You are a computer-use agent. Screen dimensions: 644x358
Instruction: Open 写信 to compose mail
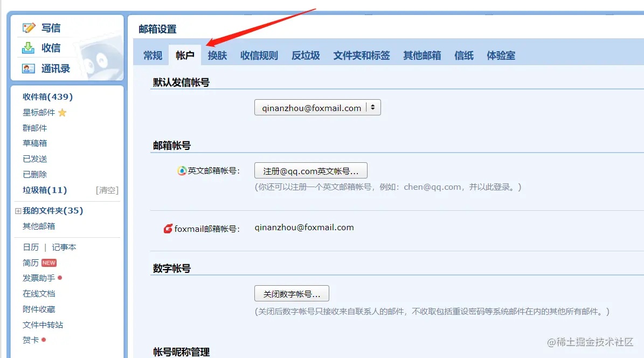coord(51,28)
